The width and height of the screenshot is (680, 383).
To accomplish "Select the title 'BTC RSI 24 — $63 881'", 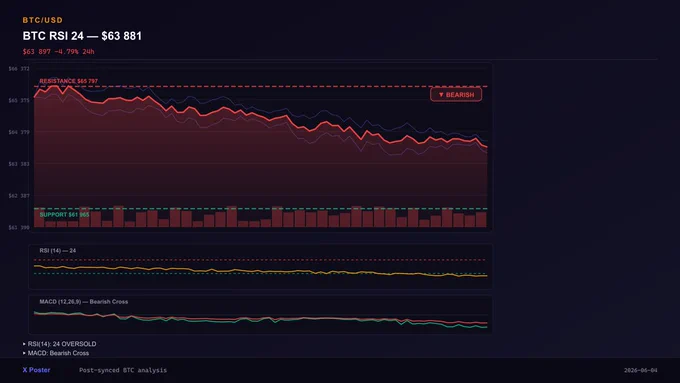I will [82, 36].
